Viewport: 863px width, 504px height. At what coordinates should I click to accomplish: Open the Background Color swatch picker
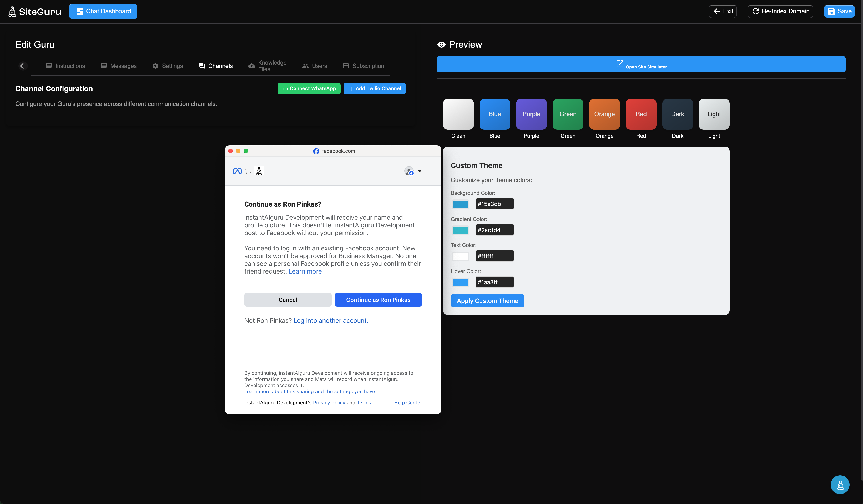pos(460,204)
